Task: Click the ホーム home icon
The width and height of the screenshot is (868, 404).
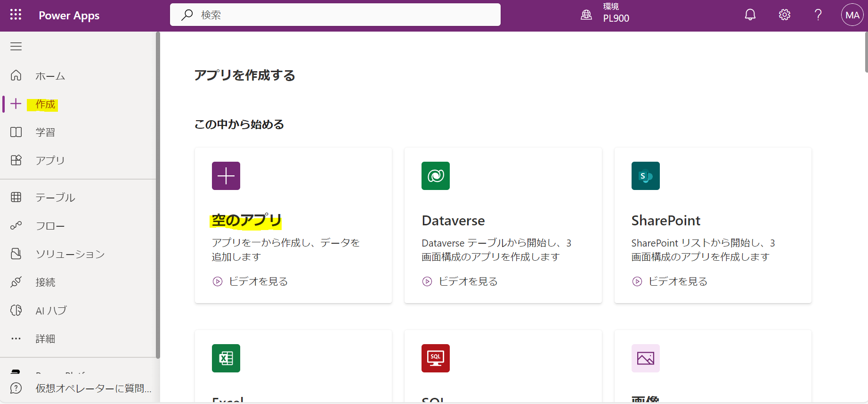Action: [x=16, y=75]
